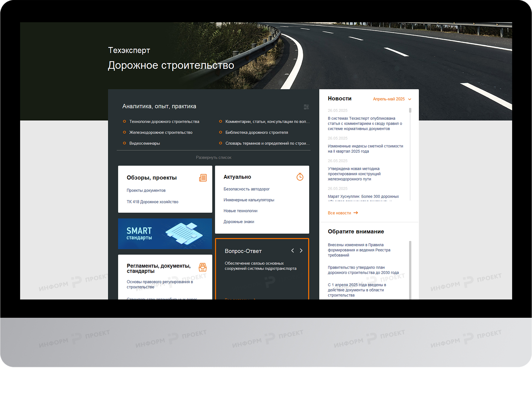Image resolution: width=532 pixels, height=414 pixels.
Task: Click the Обратите внимание heading
Action: 356,232
